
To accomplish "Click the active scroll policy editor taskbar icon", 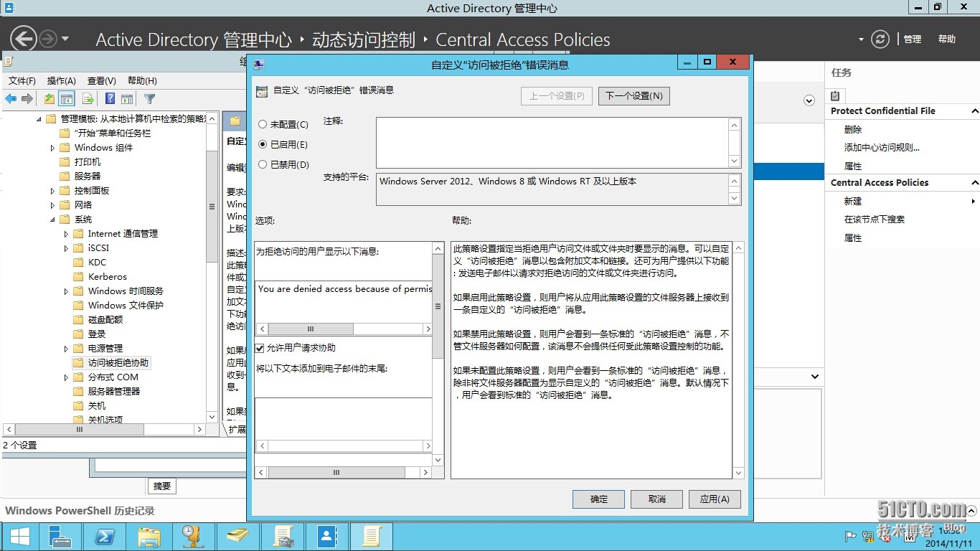I will coord(371,537).
